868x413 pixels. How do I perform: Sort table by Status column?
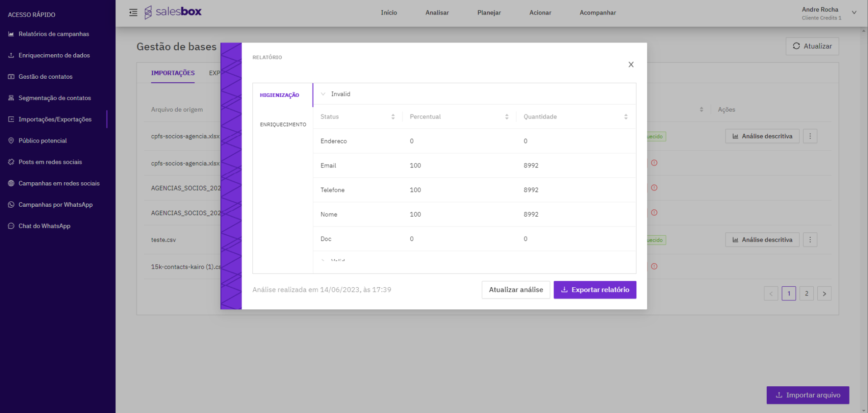393,117
